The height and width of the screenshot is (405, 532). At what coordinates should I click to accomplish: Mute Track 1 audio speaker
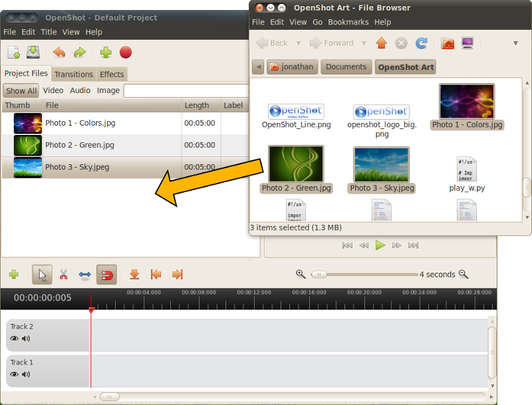point(26,374)
